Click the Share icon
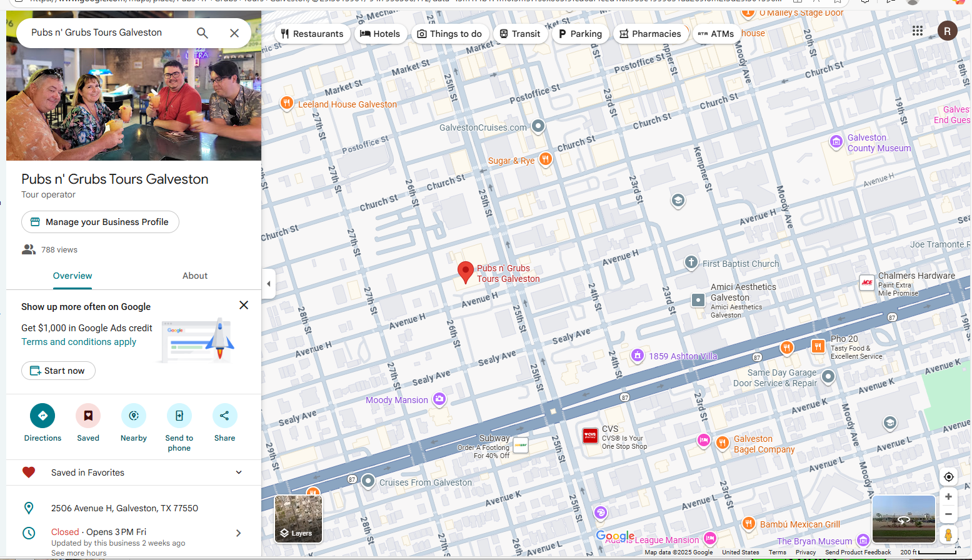 point(225,416)
